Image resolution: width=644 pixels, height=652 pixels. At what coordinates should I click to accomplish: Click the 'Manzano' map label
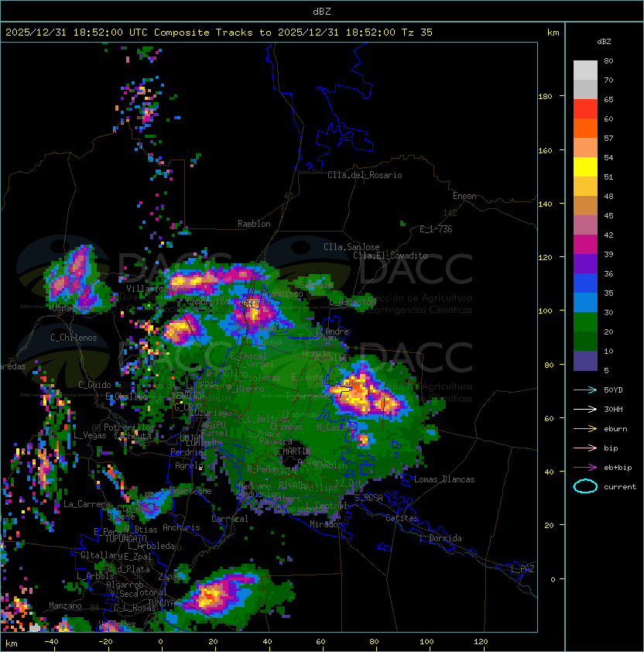(x=65, y=606)
